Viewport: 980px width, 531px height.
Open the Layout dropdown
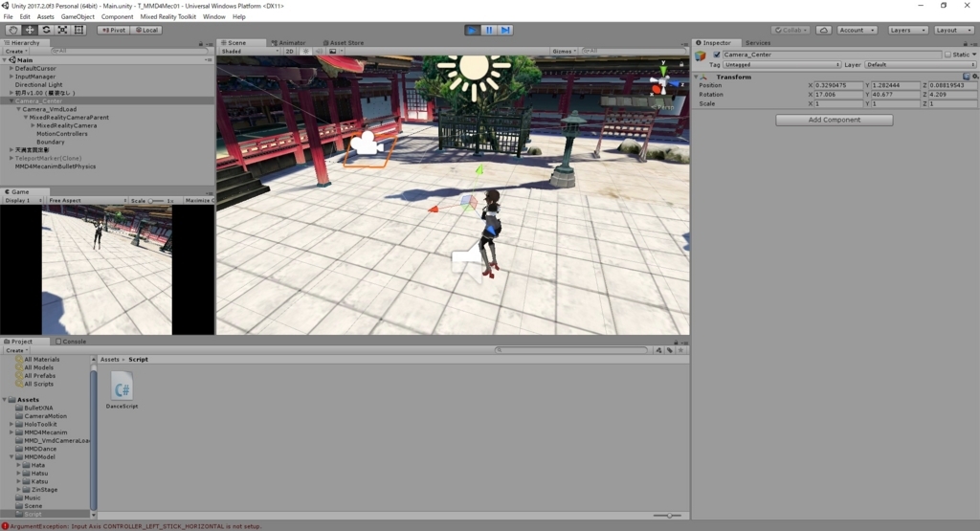tap(953, 30)
